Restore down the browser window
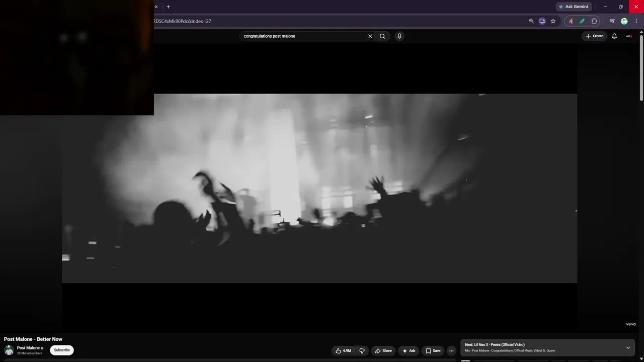644x362 pixels. pyautogui.click(x=621, y=7)
